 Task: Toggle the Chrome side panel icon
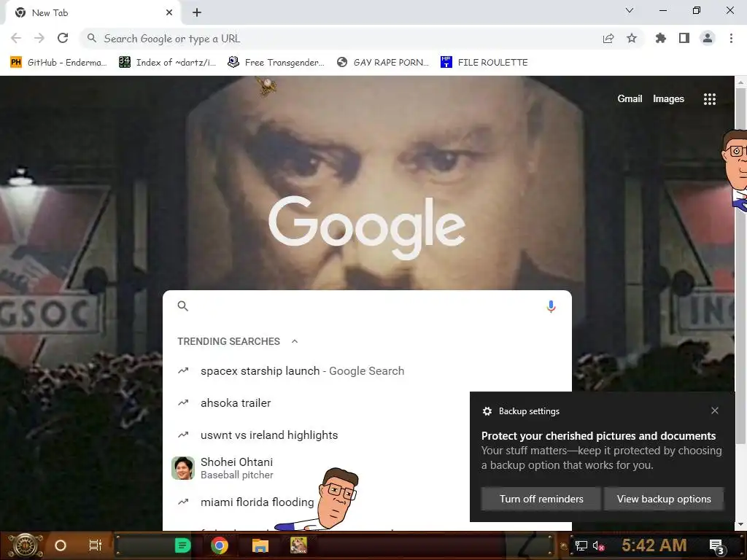684,38
